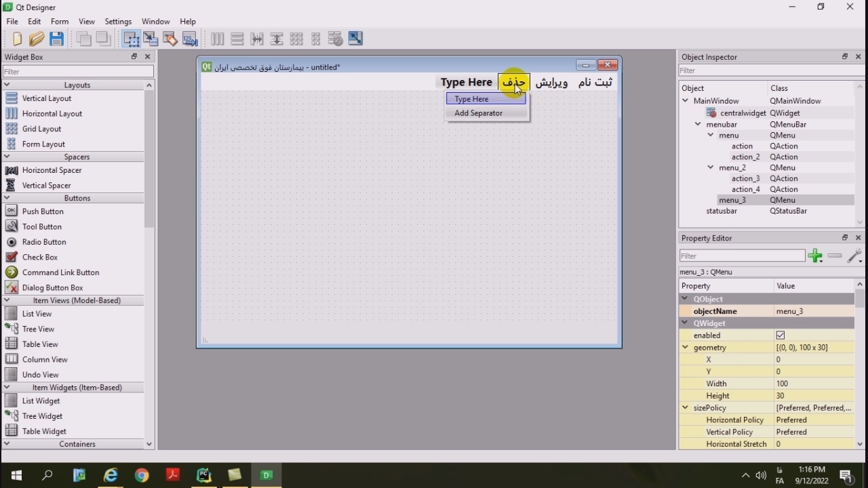
Task: Select Push Button in Widget Box
Action: click(43, 211)
